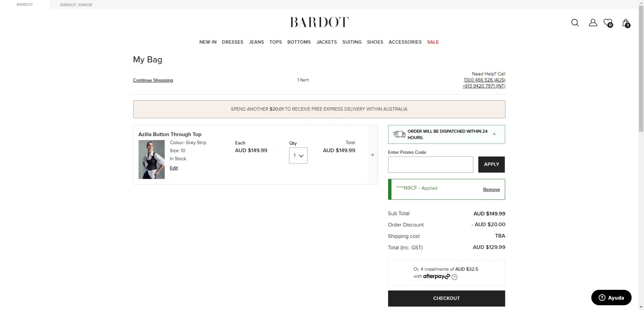Click the 'In Stock' text

coord(178,159)
